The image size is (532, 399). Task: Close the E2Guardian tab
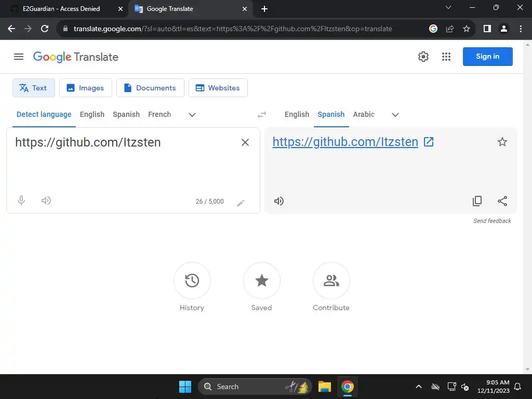click(x=121, y=9)
